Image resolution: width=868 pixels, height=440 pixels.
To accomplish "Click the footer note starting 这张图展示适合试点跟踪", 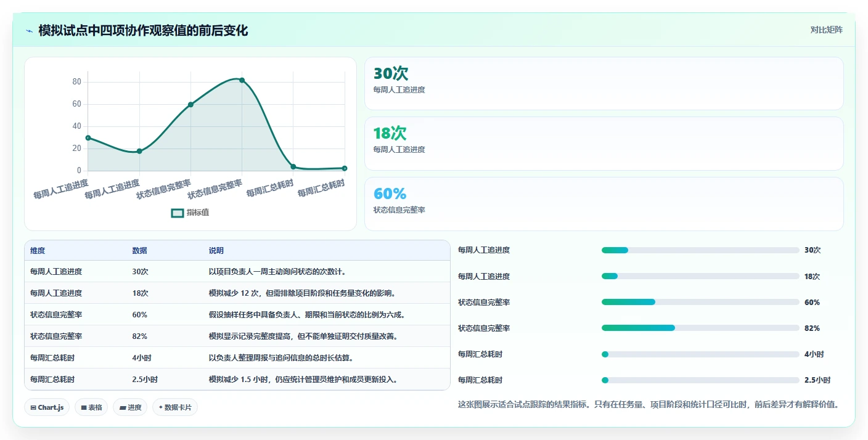I will tap(648, 405).
